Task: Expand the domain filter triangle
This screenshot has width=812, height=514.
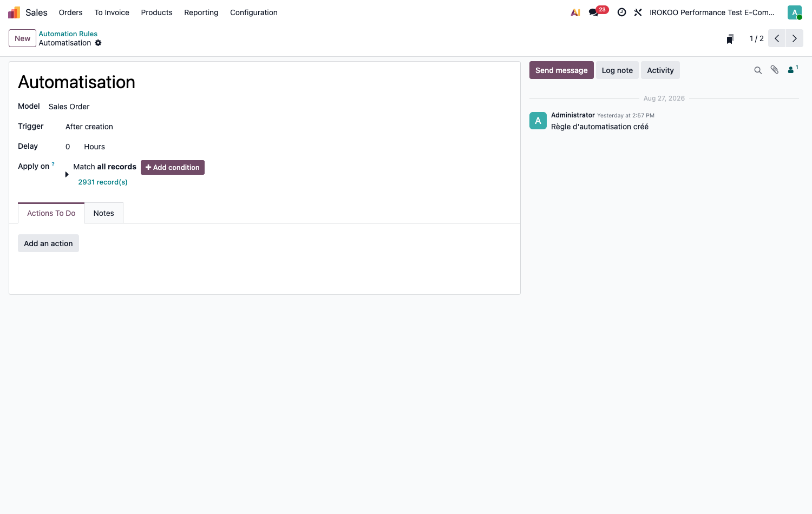Action: point(67,175)
